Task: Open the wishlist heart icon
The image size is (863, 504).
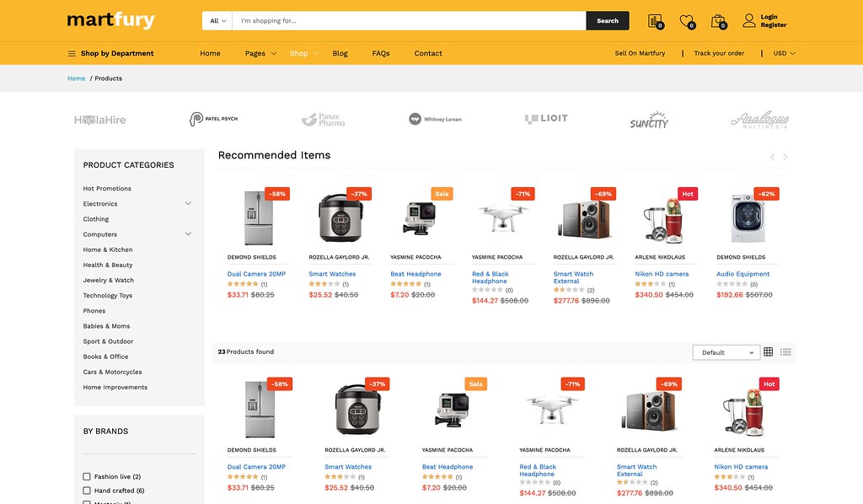Action: [x=686, y=21]
